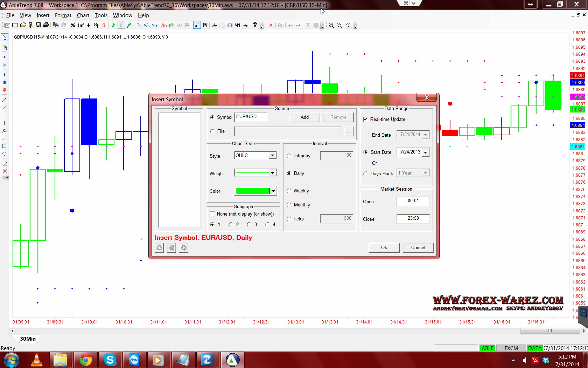The image size is (588, 368).
Task: Select the Intraday interval radio button
Action: (289, 156)
